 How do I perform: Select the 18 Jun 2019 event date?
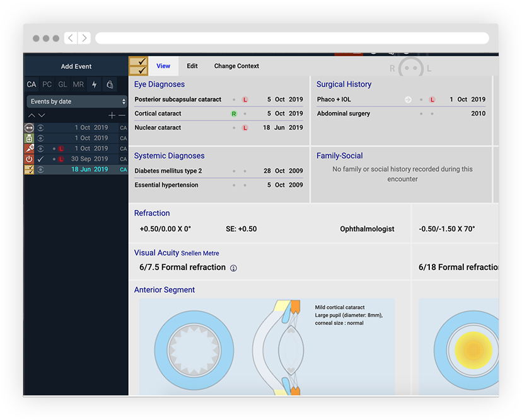pyautogui.click(x=90, y=169)
